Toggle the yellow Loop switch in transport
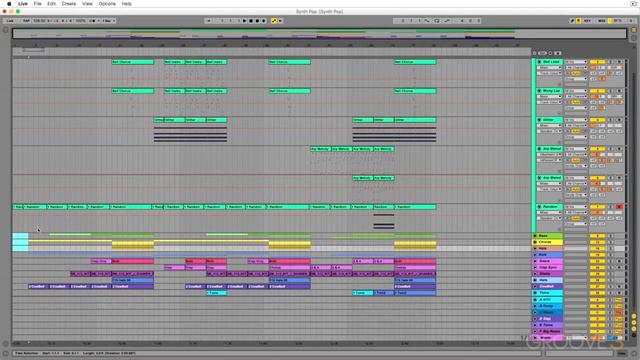 274,21
